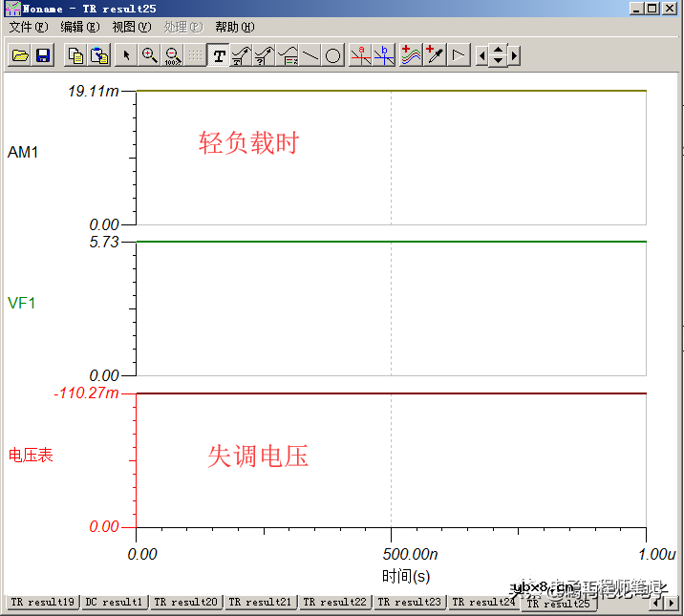Image resolution: width=684 pixels, height=616 pixels.
Task: Activate the text annotation T tool
Action: pos(219,56)
